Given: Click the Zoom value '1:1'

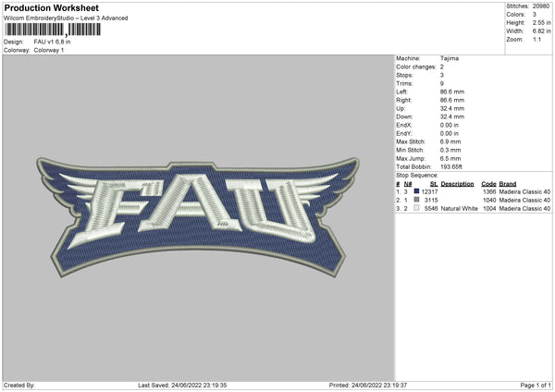Looking at the screenshot, I should point(536,39).
